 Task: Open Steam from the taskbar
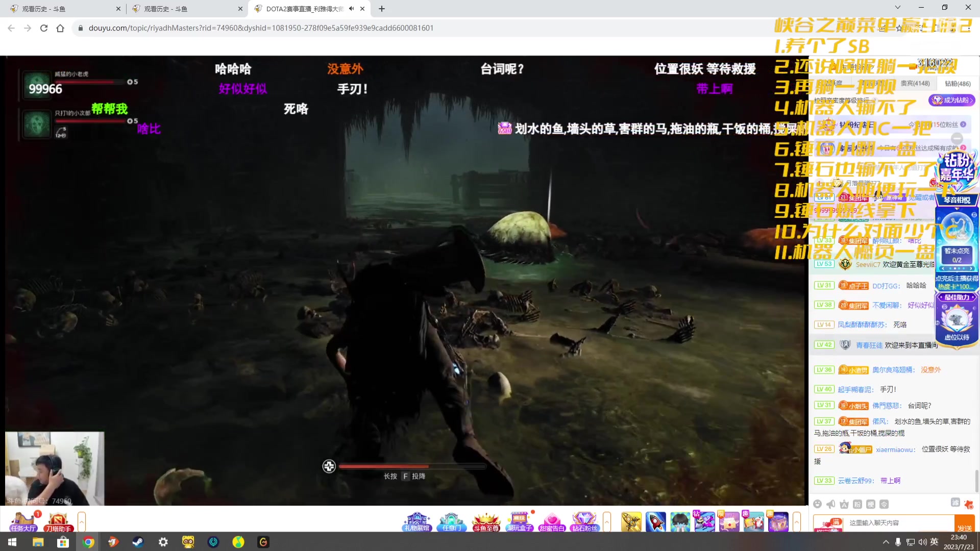[x=138, y=542]
